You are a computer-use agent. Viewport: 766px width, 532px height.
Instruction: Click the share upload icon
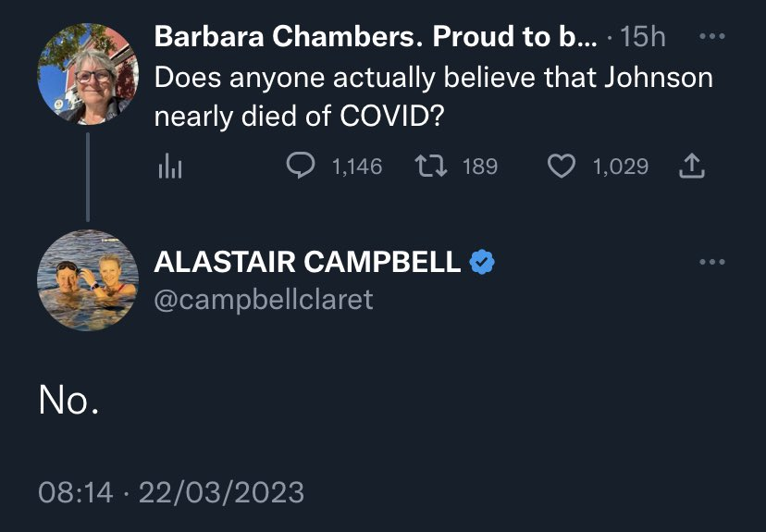coord(692,167)
